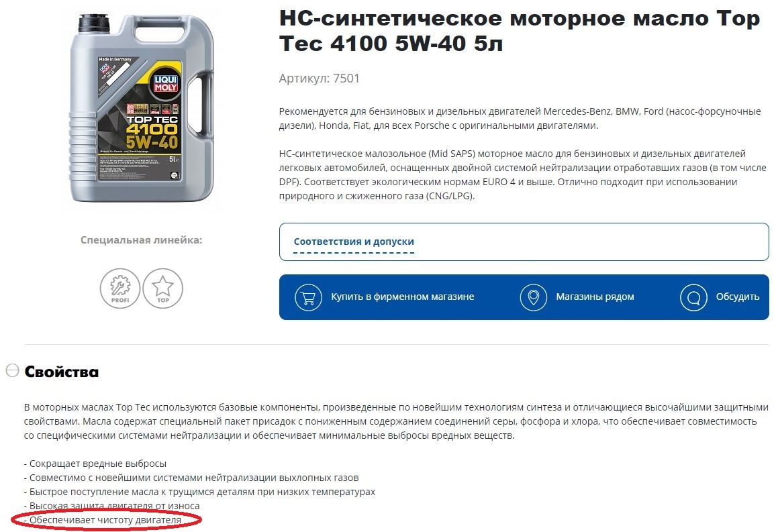776x532 pixels.
Task: Click the product title Top Tec 4100
Action: (519, 31)
